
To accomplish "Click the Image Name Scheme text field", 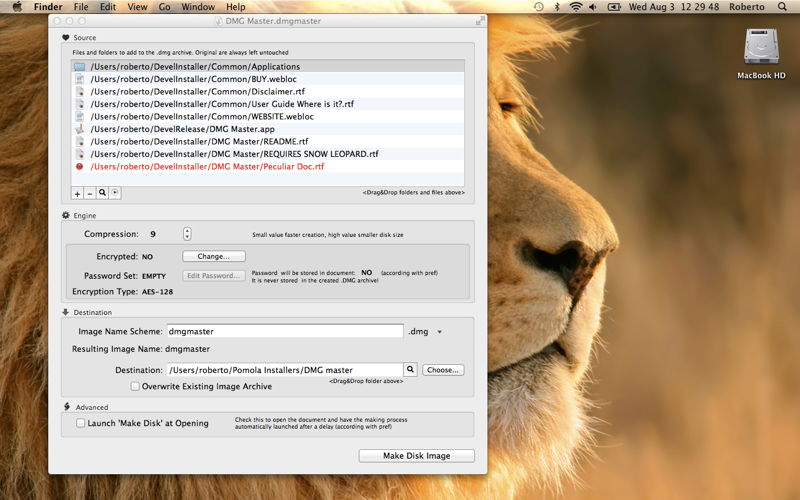I will point(285,331).
